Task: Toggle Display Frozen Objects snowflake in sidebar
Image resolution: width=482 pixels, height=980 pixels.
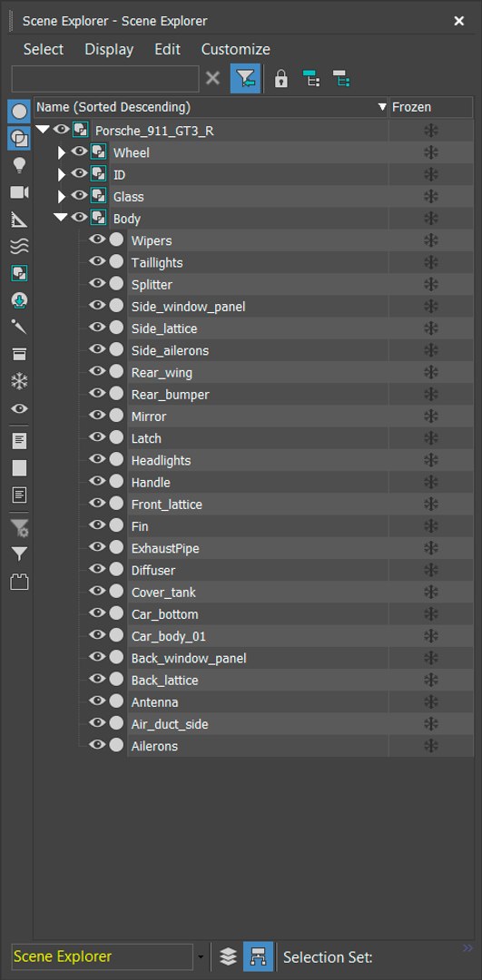Action: pyautogui.click(x=19, y=381)
